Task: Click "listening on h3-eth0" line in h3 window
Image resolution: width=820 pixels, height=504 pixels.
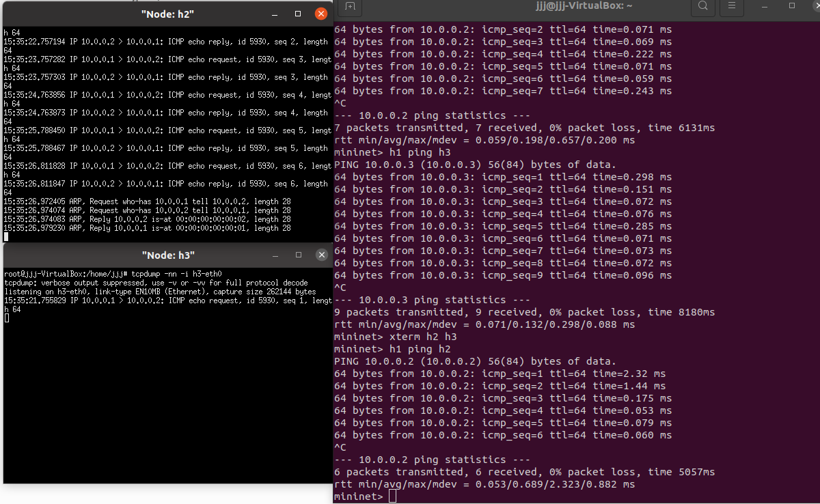Action: click(160, 292)
